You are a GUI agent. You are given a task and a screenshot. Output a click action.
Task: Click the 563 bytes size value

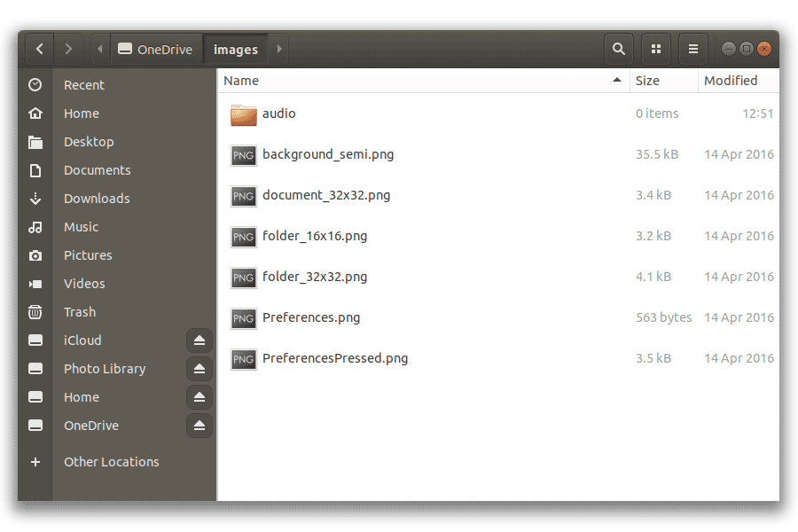[663, 317]
